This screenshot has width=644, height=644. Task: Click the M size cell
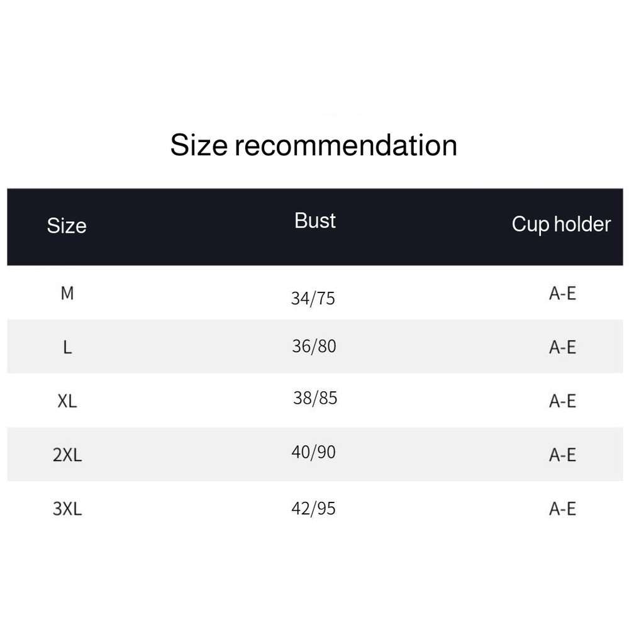[67, 293]
